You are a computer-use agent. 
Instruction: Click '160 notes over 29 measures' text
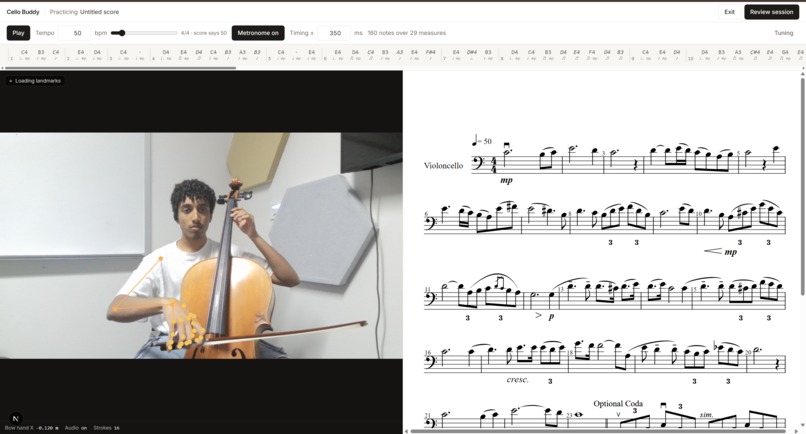point(407,33)
